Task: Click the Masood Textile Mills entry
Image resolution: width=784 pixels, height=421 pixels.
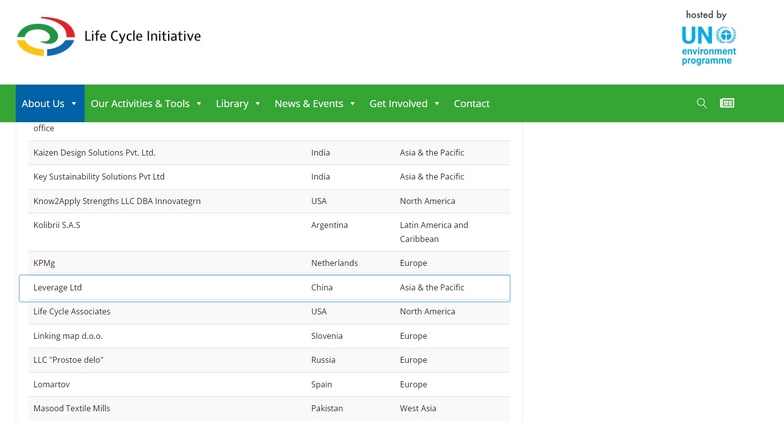Action: (x=72, y=409)
